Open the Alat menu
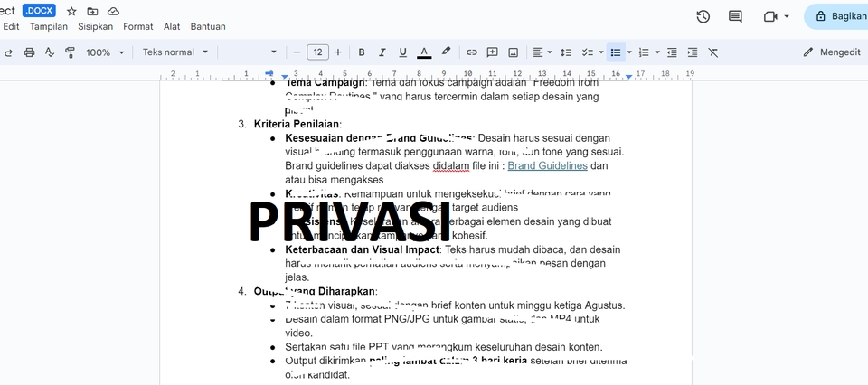Image resolution: width=868 pixels, height=385 pixels. point(172,26)
